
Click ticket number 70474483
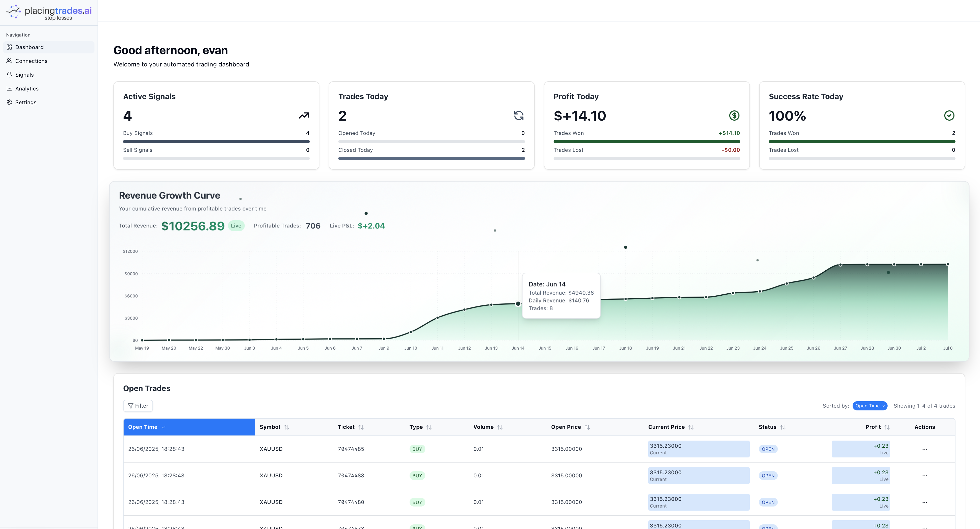point(351,476)
